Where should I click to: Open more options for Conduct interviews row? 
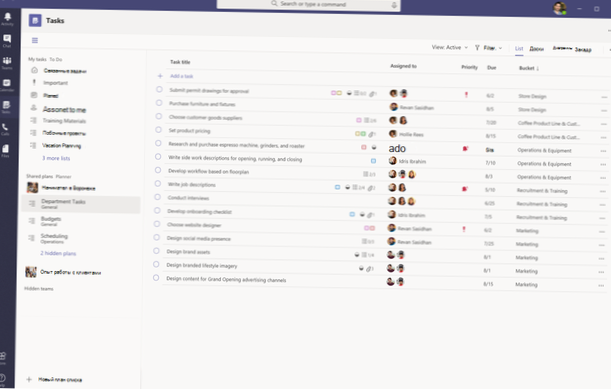pos(602,205)
